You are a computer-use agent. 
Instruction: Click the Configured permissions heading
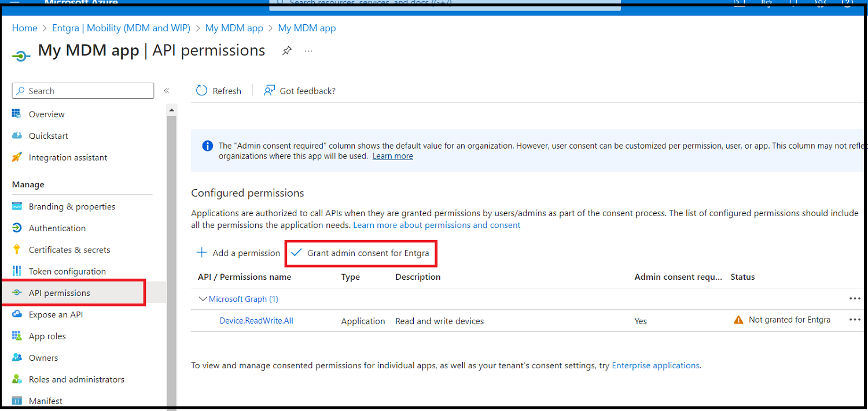(x=248, y=193)
